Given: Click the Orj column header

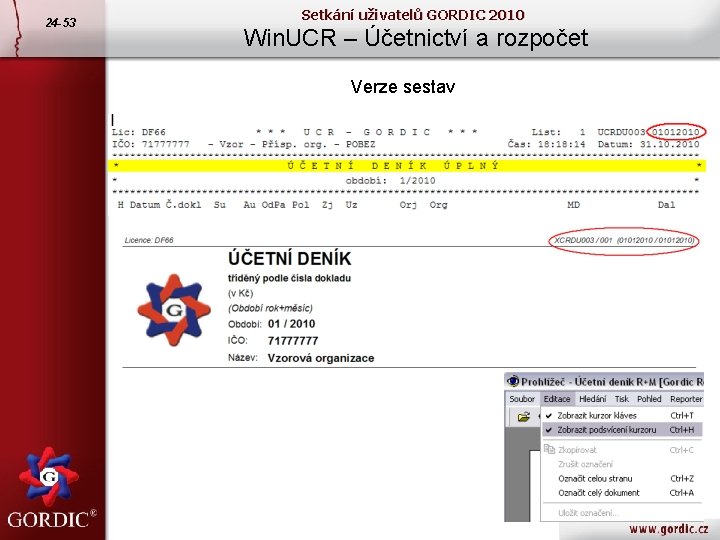Looking at the screenshot, I should point(408,205).
